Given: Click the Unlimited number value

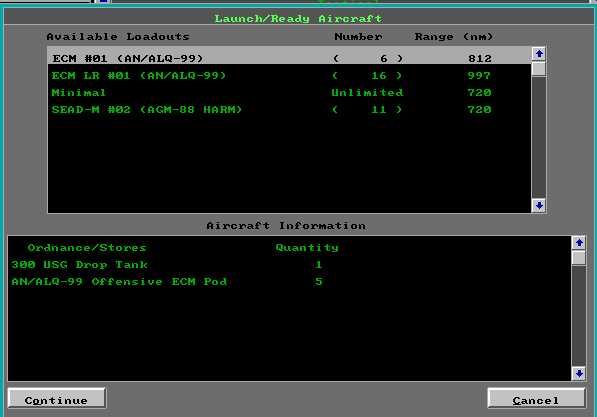Looking at the screenshot, I should [367, 93].
